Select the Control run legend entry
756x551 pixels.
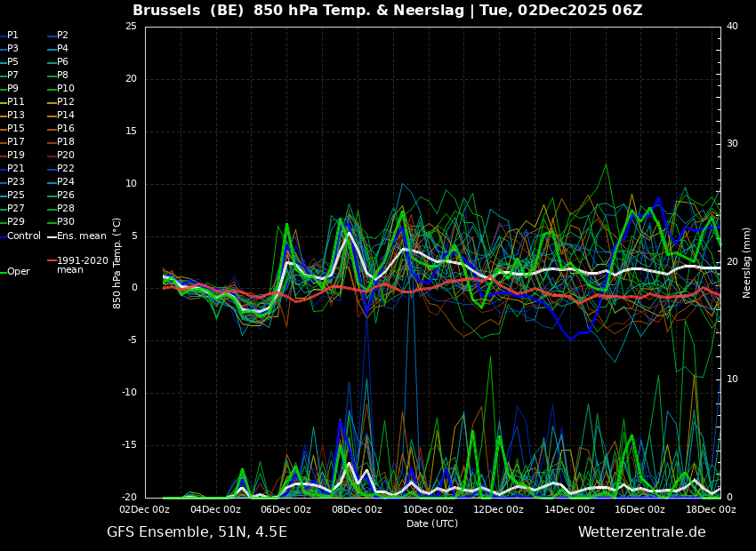click(24, 236)
